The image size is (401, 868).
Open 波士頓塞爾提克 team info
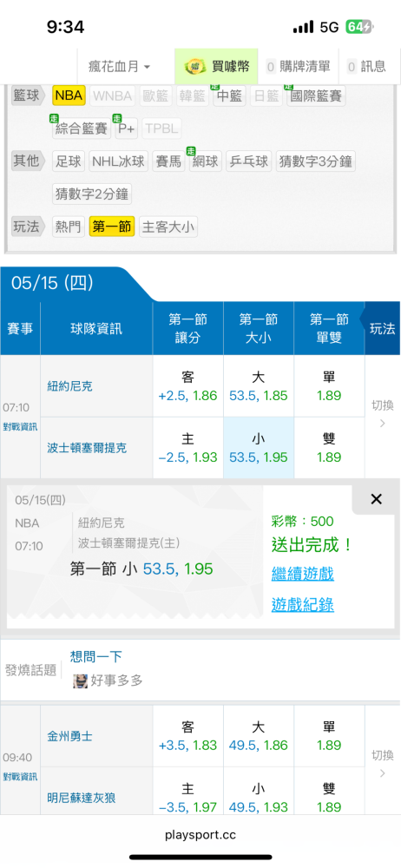pos(87,447)
